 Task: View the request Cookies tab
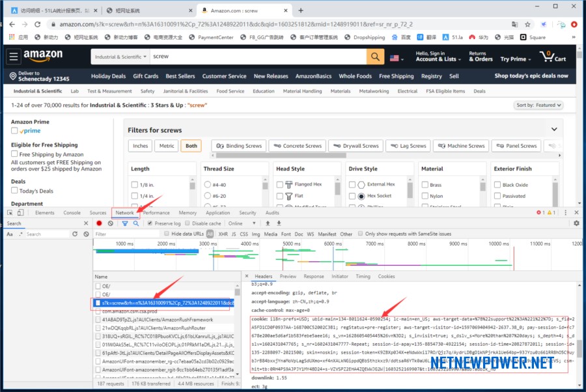386,277
